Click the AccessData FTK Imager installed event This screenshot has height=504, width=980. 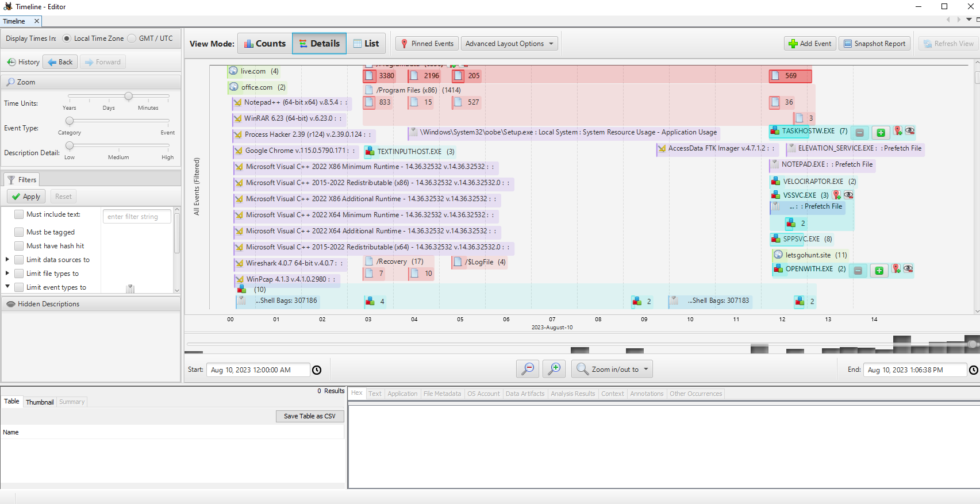click(717, 148)
